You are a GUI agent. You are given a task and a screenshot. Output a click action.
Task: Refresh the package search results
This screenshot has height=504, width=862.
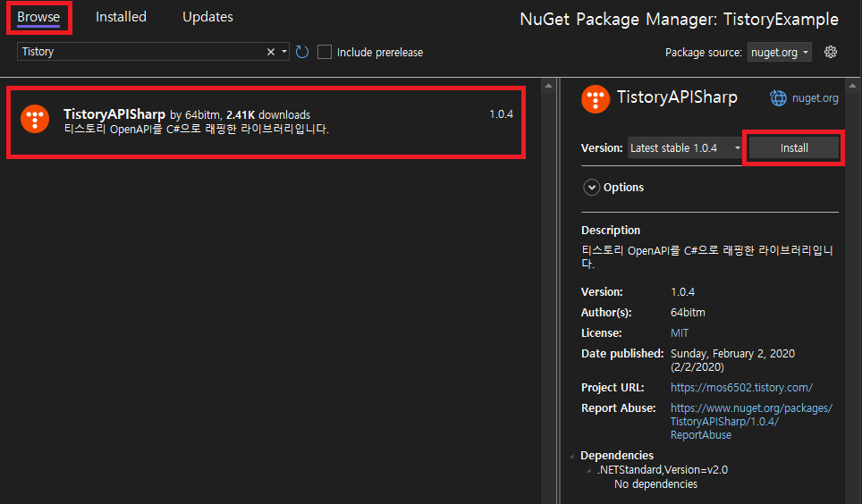tap(302, 52)
